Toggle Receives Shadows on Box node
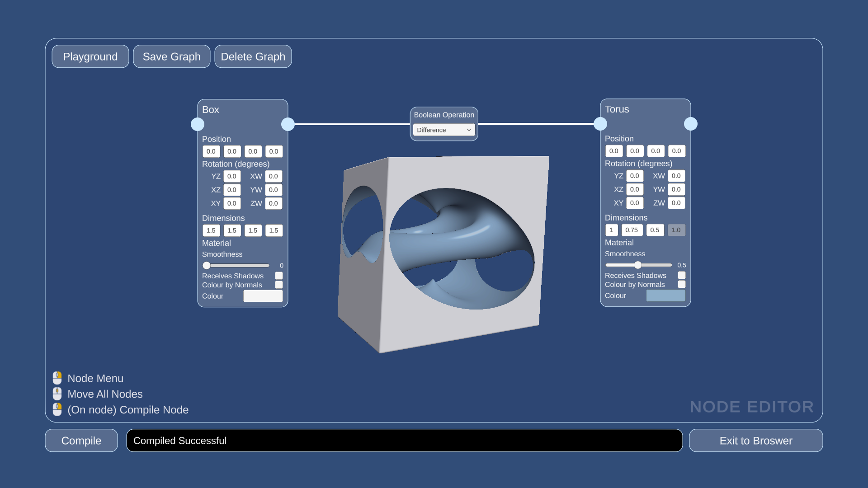This screenshot has height=488, width=868. [x=278, y=275]
